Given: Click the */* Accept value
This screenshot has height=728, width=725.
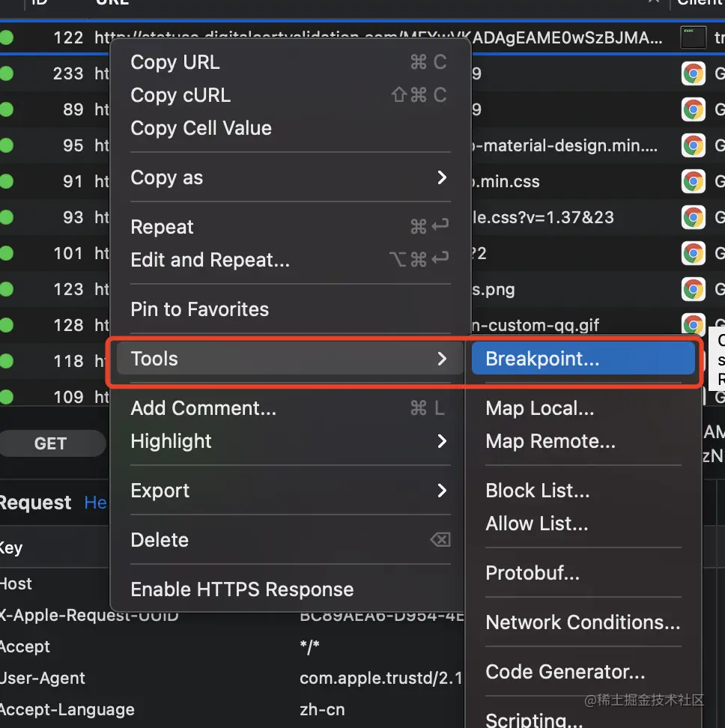Looking at the screenshot, I should 309,646.
